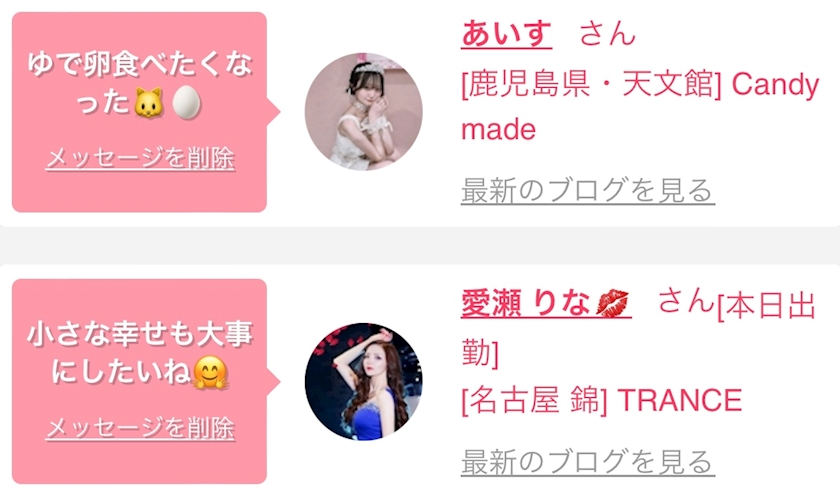Open the 鹿児島県・天文館 Candy made shop link
This screenshot has width=840, height=496.
(x=640, y=107)
